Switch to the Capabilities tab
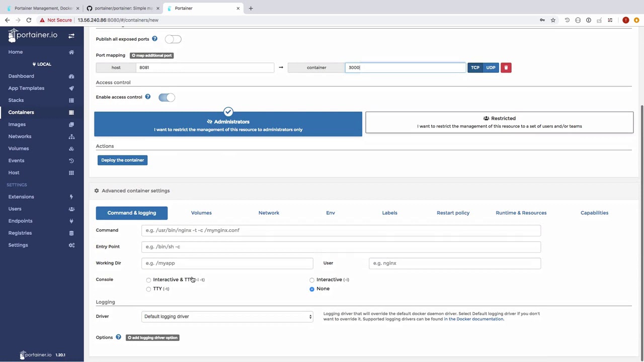Image resolution: width=644 pixels, height=362 pixels. (594, 213)
